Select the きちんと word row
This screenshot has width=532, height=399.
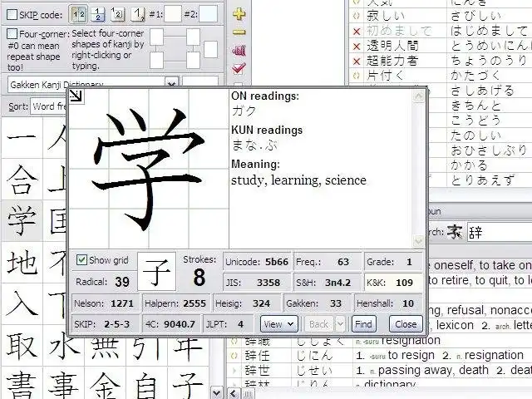coord(480,106)
